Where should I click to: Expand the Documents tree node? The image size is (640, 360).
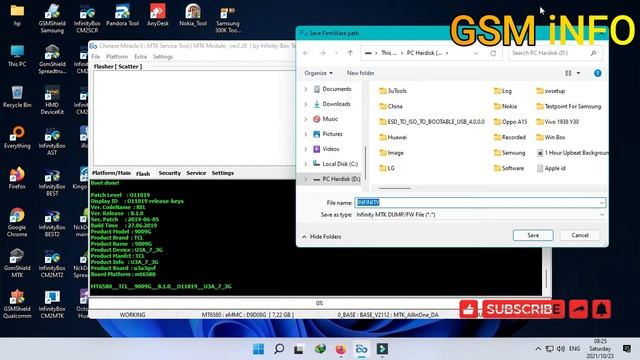click(x=306, y=89)
